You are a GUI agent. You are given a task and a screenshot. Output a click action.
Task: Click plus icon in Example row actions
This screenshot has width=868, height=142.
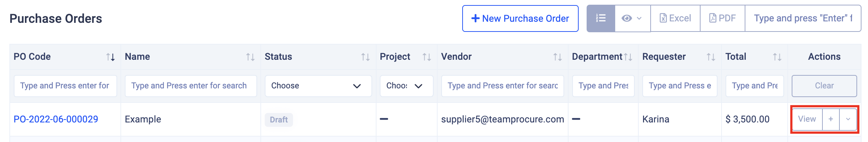coord(831,119)
